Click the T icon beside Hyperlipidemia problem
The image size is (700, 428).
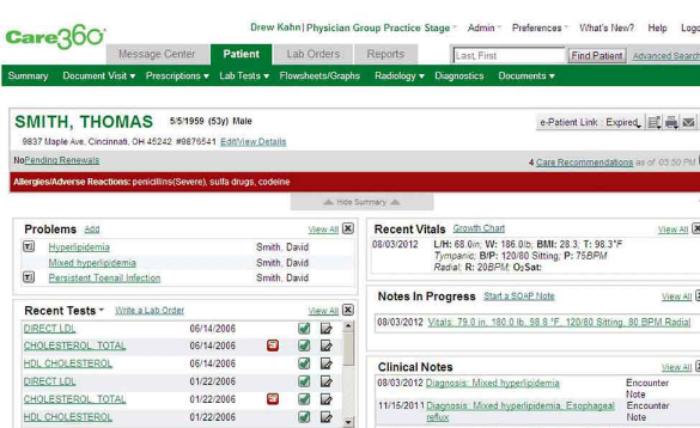point(29,246)
